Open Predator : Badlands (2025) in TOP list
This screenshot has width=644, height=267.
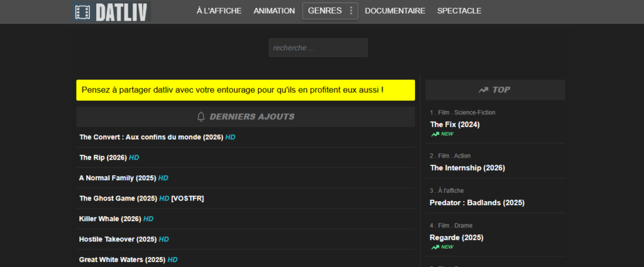(477, 203)
